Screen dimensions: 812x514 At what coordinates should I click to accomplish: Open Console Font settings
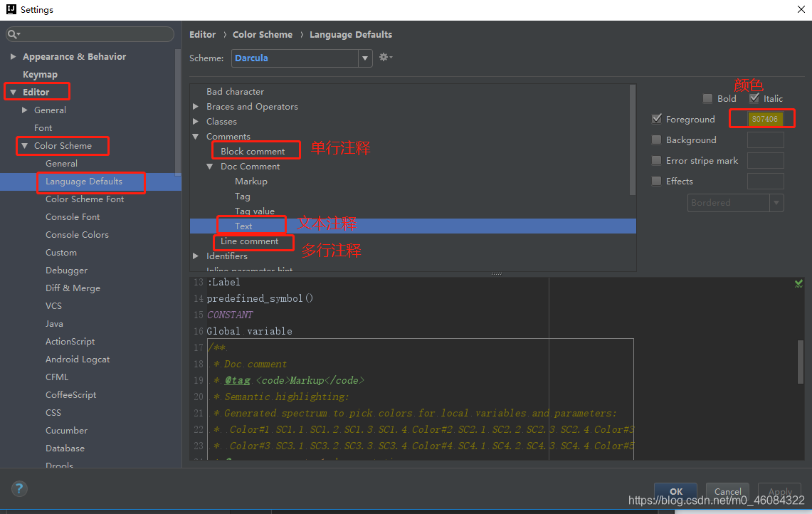point(73,217)
